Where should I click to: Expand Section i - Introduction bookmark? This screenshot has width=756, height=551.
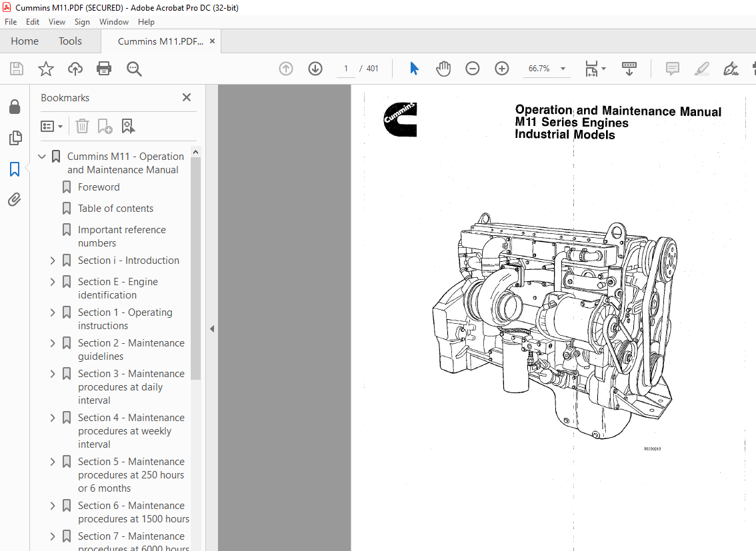click(53, 261)
